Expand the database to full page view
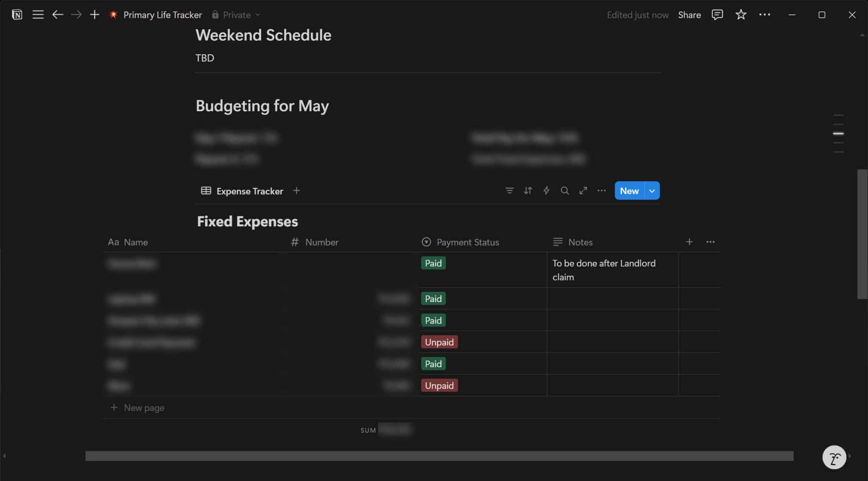This screenshot has height=481, width=868. click(583, 190)
